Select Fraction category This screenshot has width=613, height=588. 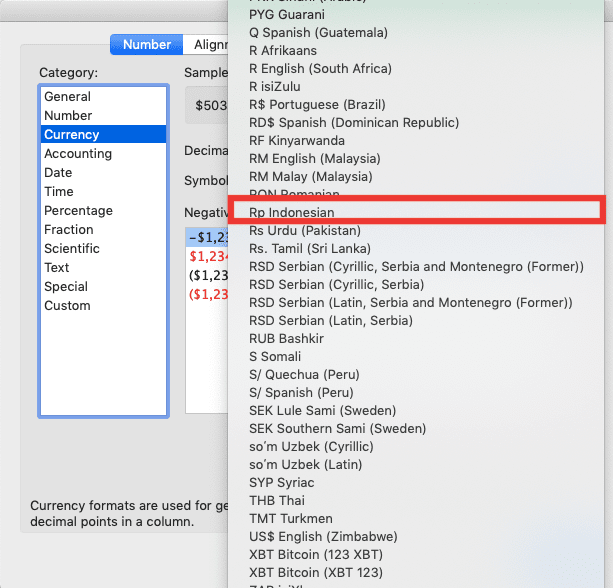pos(104,229)
